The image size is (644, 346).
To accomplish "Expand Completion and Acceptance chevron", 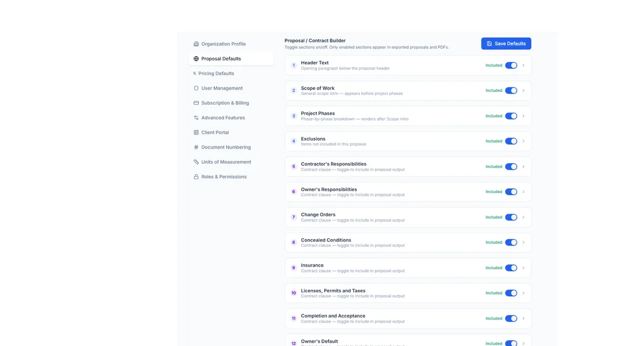I will tap(523, 319).
